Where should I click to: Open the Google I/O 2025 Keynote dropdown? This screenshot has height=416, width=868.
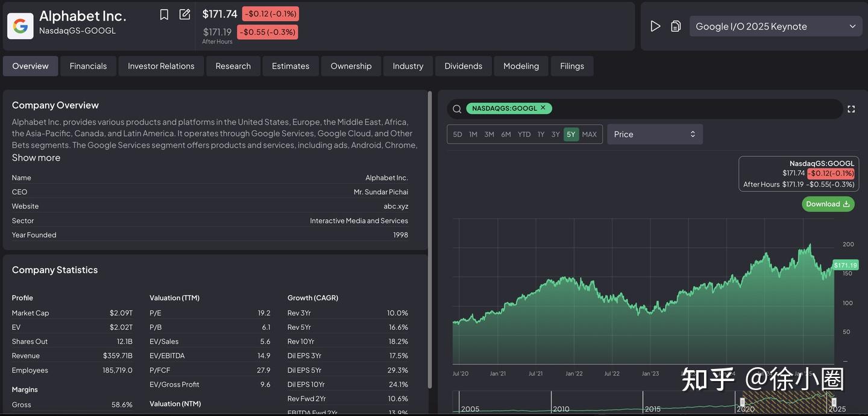click(776, 26)
